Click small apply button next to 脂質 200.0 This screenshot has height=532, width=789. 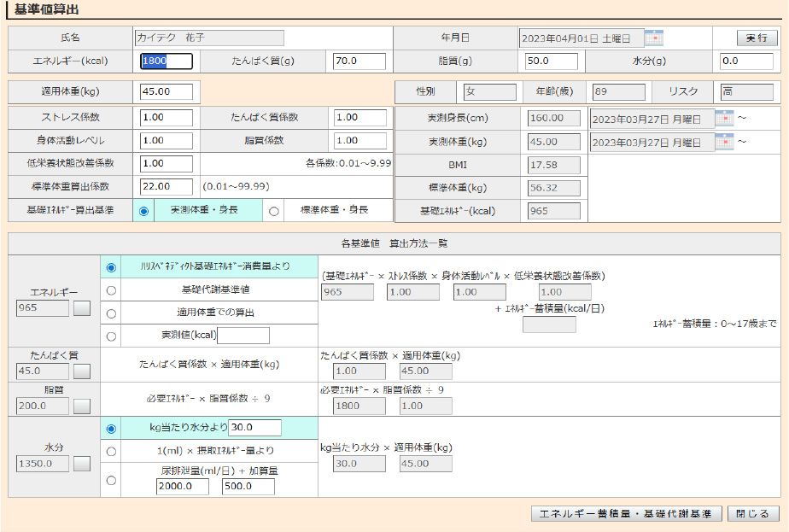point(82,406)
